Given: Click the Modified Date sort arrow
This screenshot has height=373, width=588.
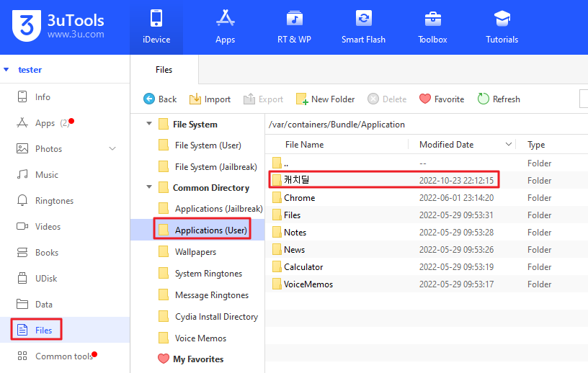Looking at the screenshot, I should pyautogui.click(x=509, y=144).
